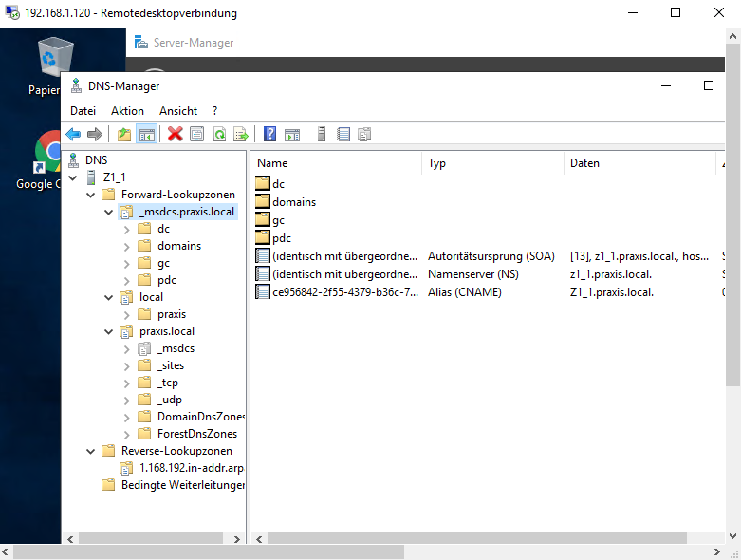Image resolution: width=741 pixels, height=560 pixels.
Task: Select the gc folder in right pane
Action: [270, 220]
